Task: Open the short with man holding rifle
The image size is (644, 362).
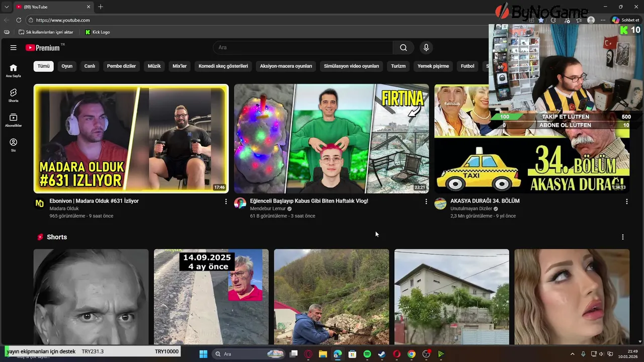Action: coord(331,297)
